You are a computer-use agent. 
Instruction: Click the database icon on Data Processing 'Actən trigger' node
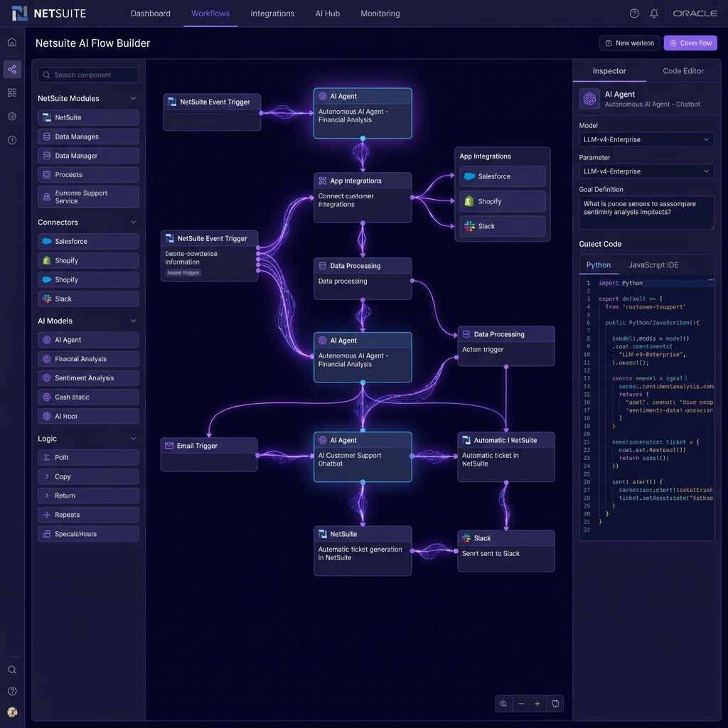pyautogui.click(x=466, y=334)
